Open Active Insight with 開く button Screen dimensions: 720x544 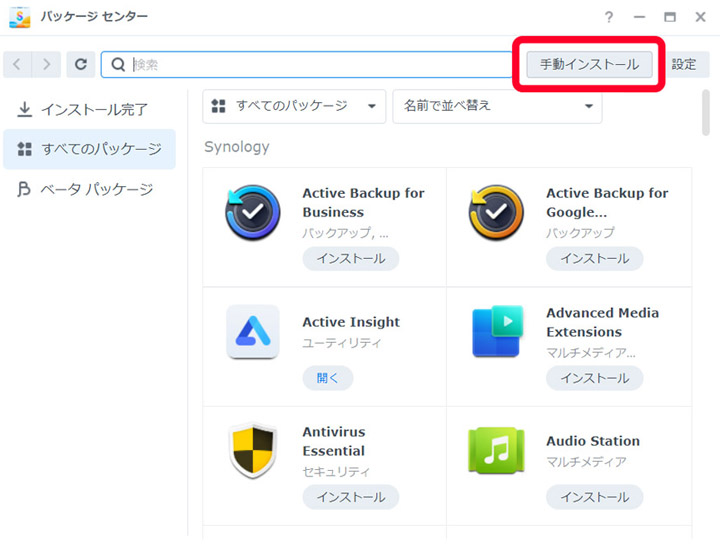coord(328,378)
